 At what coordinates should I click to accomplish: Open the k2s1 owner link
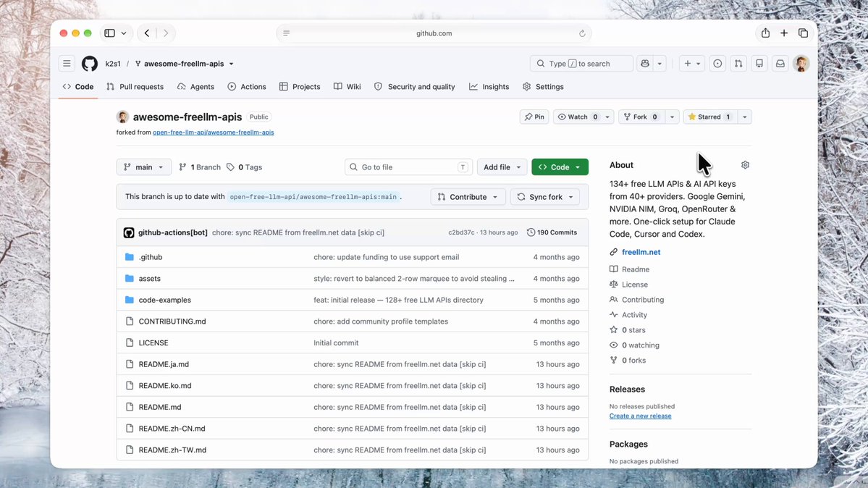coord(113,64)
